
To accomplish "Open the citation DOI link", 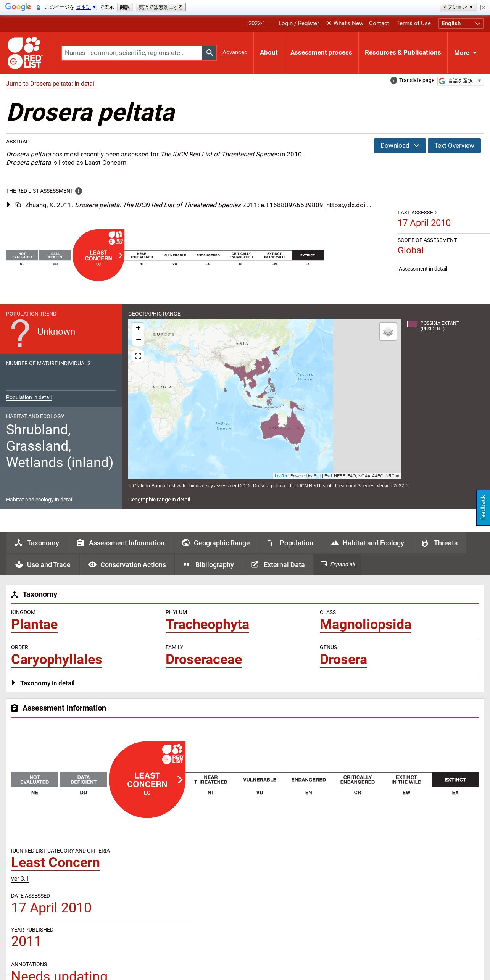I will [x=349, y=205].
